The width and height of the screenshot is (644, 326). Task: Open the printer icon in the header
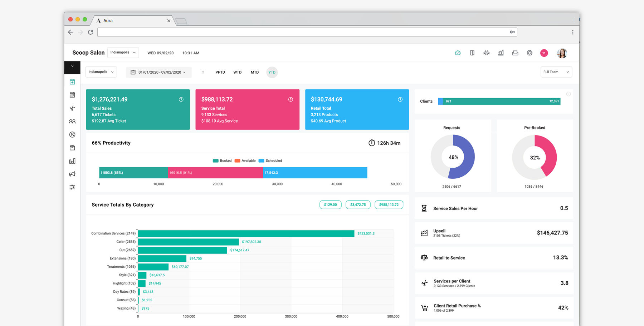tap(515, 53)
